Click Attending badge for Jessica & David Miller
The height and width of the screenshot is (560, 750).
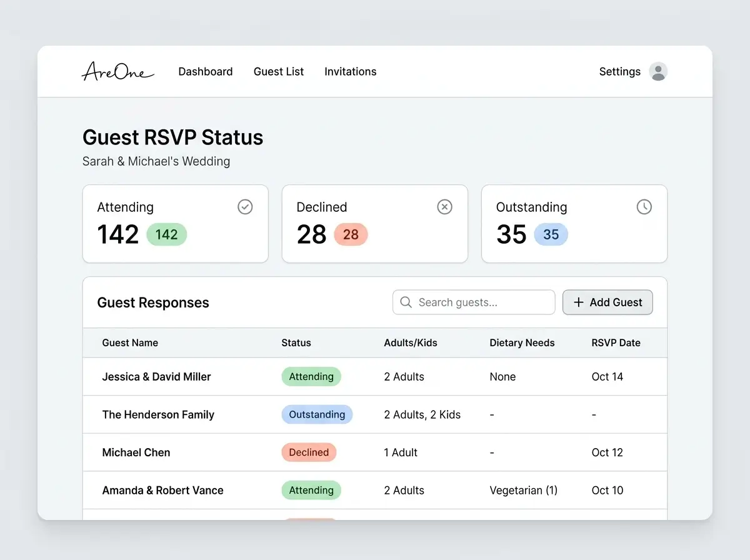(311, 377)
